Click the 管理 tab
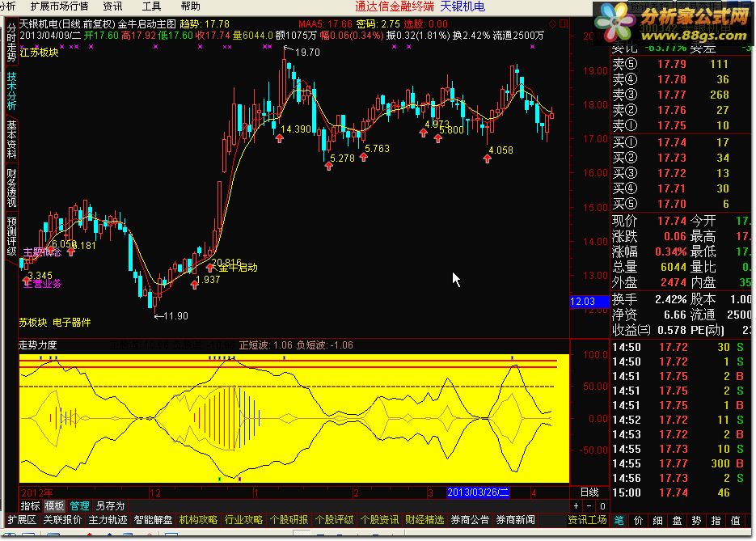The height and width of the screenshot is (541, 756). tap(79, 505)
